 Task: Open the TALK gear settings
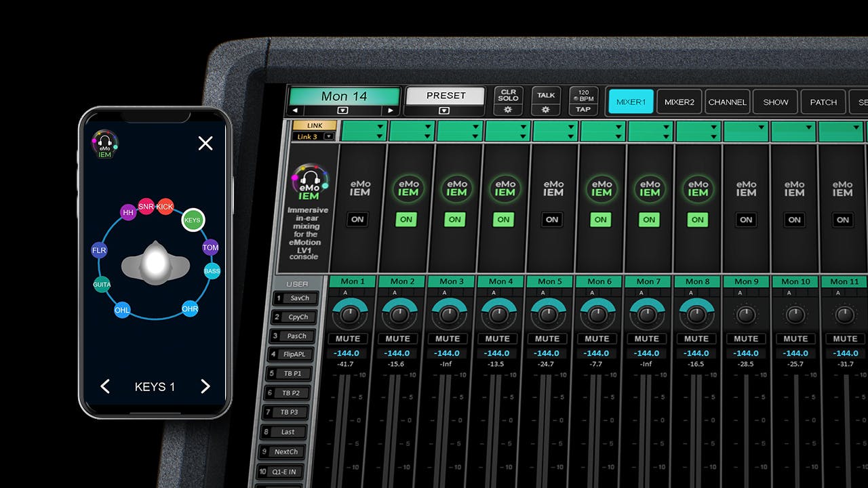[546, 109]
